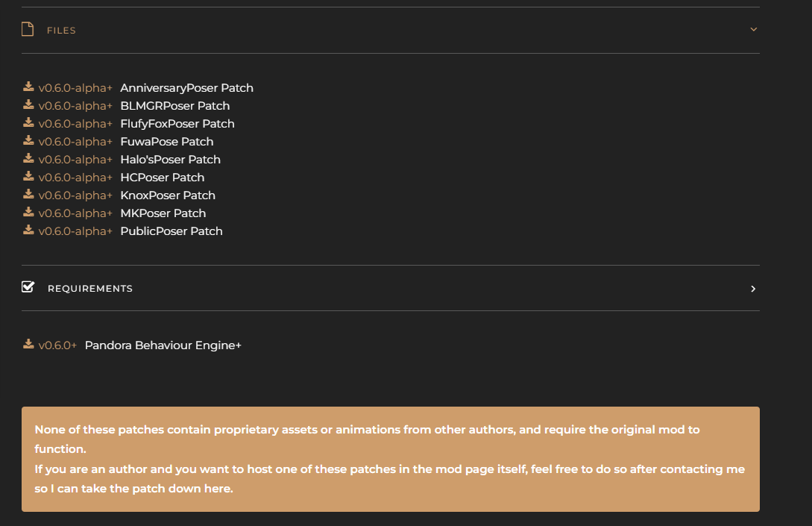Click the orange notice box about patches

click(390, 459)
